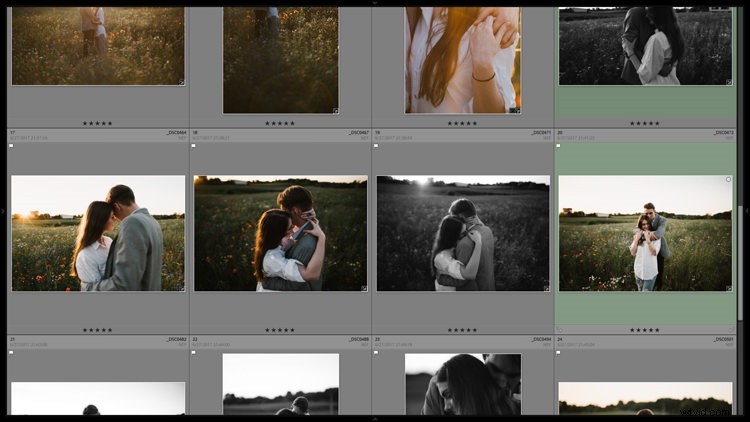
Task: Select photo 24 sunset horizon thumbnail
Action: coord(645,399)
